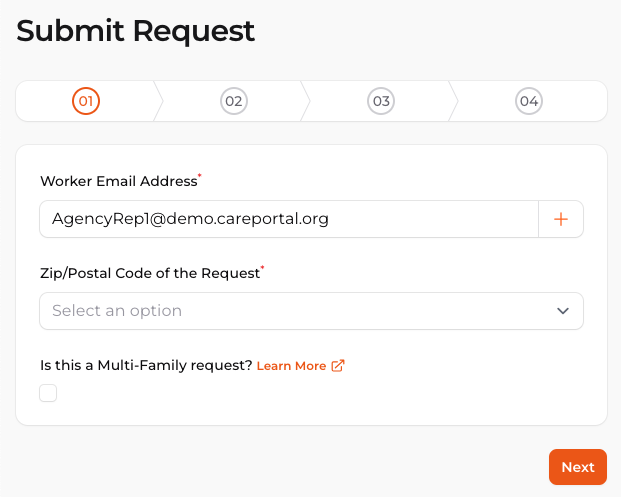Expand the Zip/Postal Code chevron arrow
Viewport: 621px width, 497px height.
pyautogui.click(x=562, y=311)
